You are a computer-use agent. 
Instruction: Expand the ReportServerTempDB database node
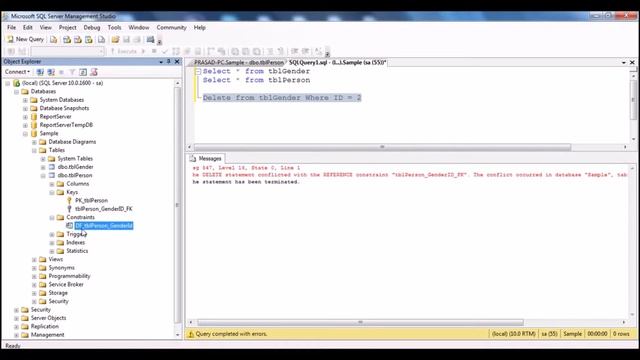25,125
